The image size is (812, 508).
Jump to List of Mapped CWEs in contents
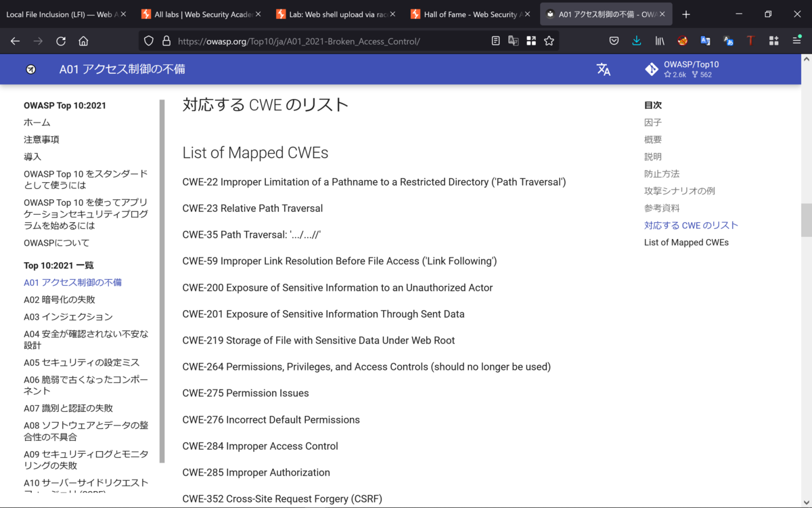[x=686, y=242]
